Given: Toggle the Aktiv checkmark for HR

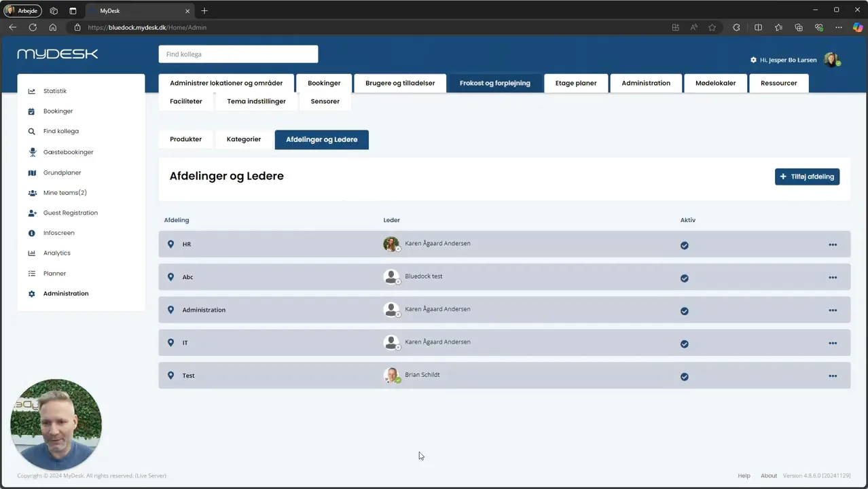Looking at the screenshot, I should [x=685, y=245].
